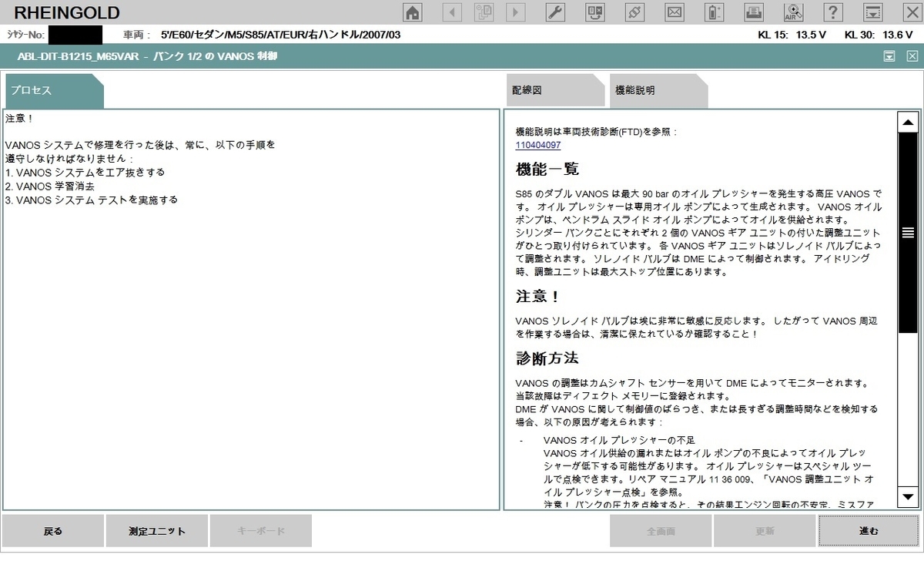The height and width of the screenshot is (578, 924).
Task: Check the battery status icon
Action: [715, 12]
